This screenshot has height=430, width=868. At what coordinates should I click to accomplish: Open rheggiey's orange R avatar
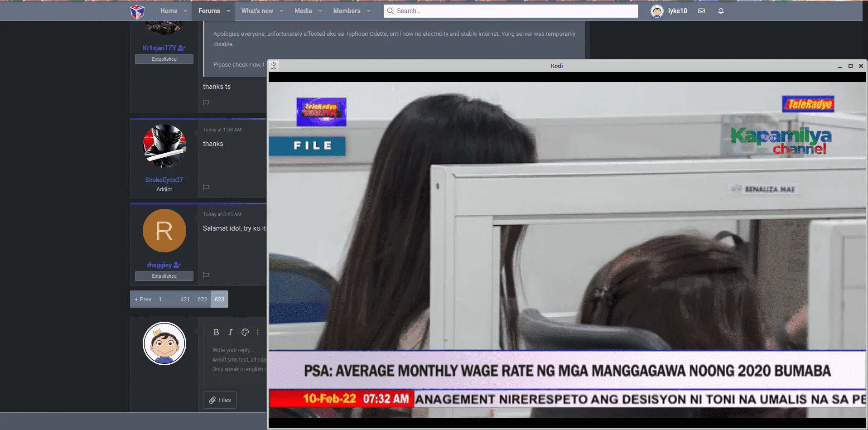click(164, 231)
